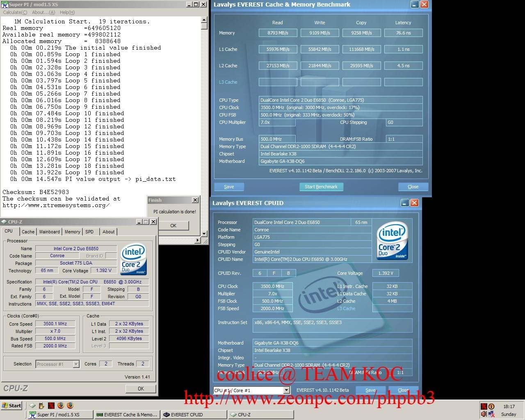
Task: Click CPU Clock field in benchmark window
Action: [341, 107]
